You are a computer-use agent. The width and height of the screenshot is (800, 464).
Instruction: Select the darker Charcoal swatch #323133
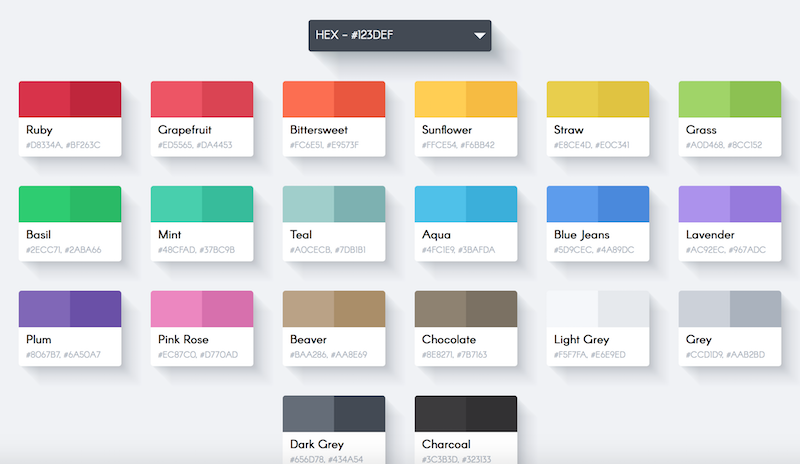tap(492, 414)
